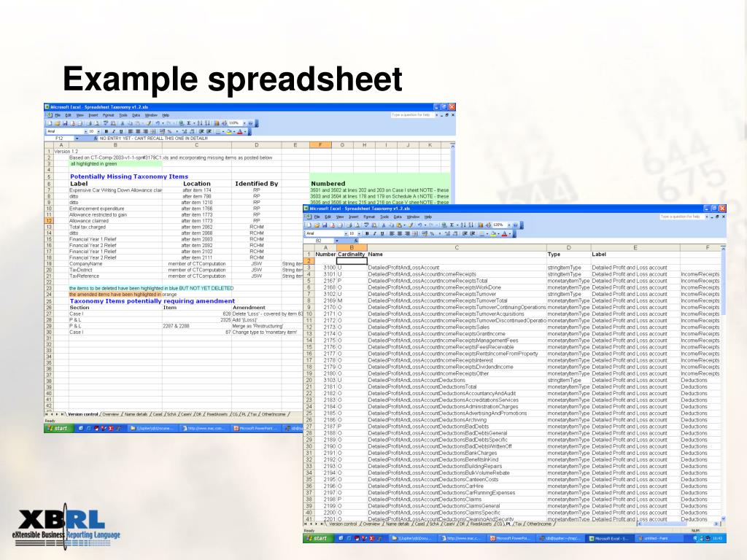Switch to Overview tab in back Excel
747x560 pixels.
coord(110,414)
